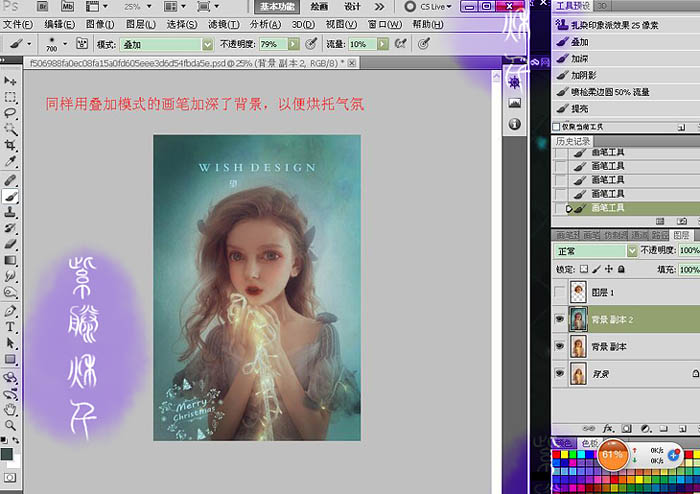
Task: Select the Zoom tool in toolbox
Action: [10, 425]
